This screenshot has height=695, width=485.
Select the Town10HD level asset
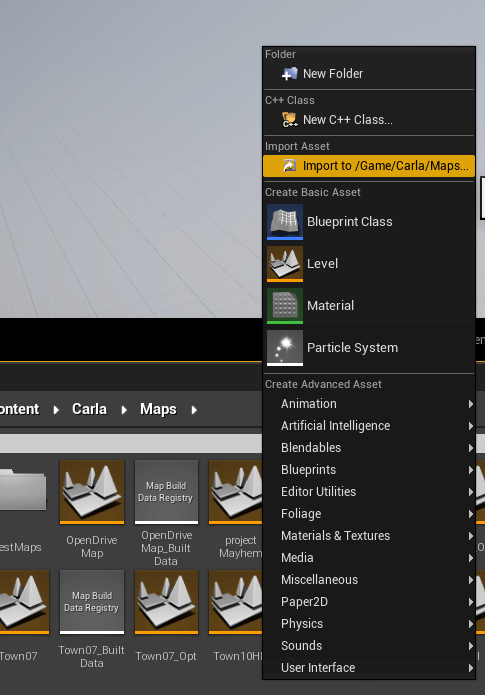coord(236,602)
